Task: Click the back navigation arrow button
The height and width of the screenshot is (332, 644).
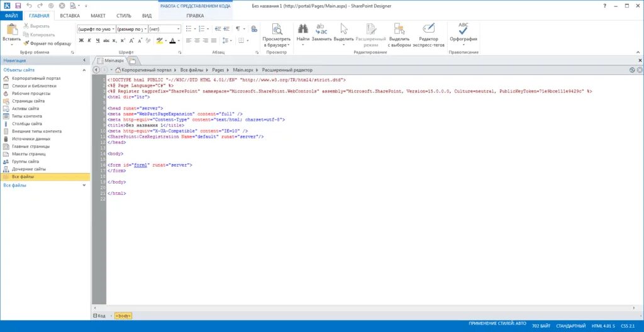Action: coord(96,70)
